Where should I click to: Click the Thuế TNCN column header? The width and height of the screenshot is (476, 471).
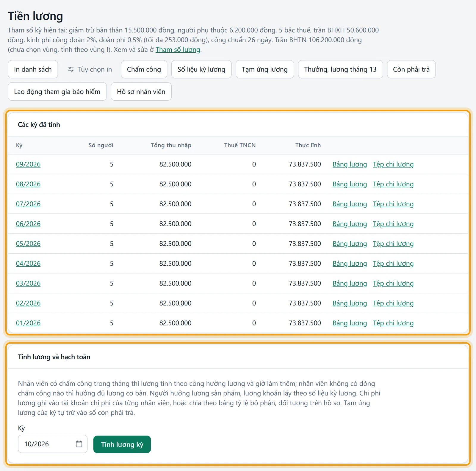240,145
